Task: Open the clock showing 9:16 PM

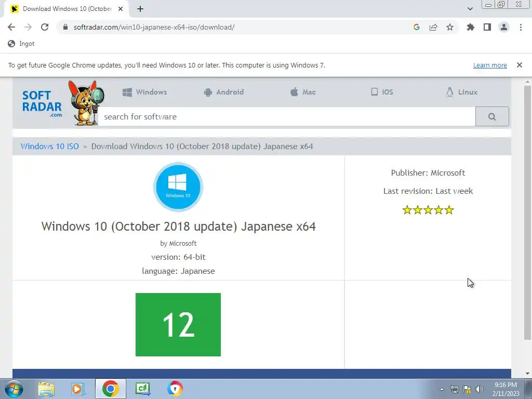Action: pos(506,389)
